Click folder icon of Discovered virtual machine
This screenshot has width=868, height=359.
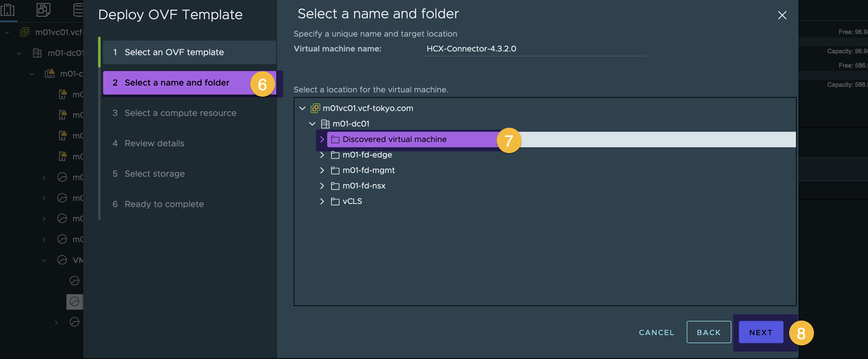335,139
